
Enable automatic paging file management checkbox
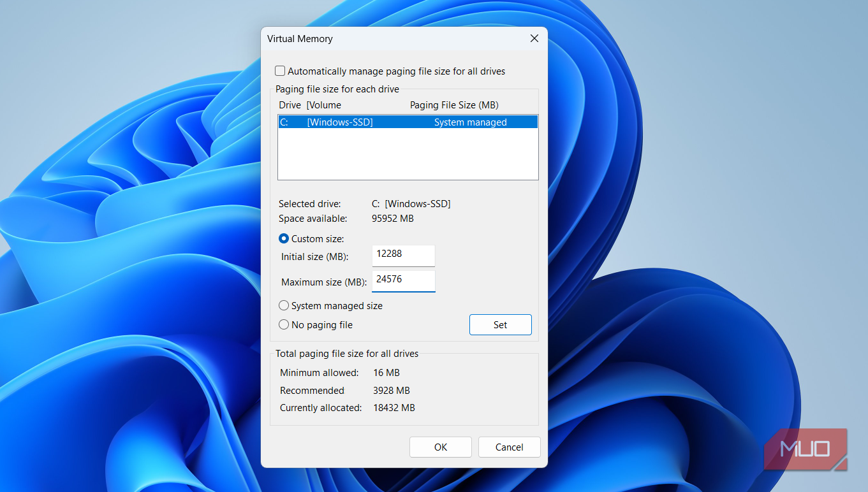(x=280, y=71)
